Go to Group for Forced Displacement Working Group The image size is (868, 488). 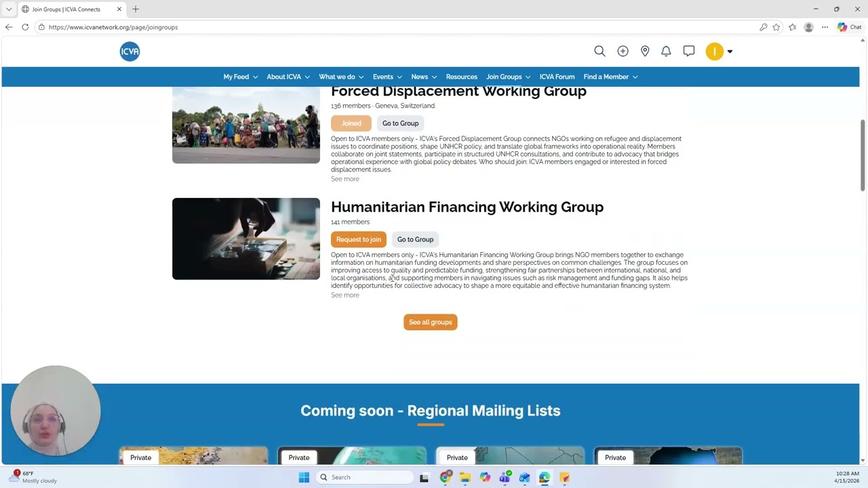[400, 123]
